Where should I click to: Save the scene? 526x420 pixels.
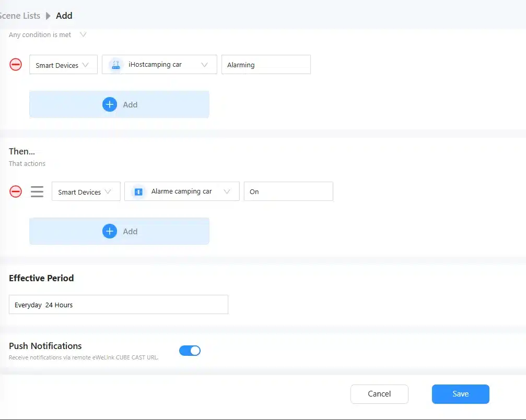click(460, 394)
